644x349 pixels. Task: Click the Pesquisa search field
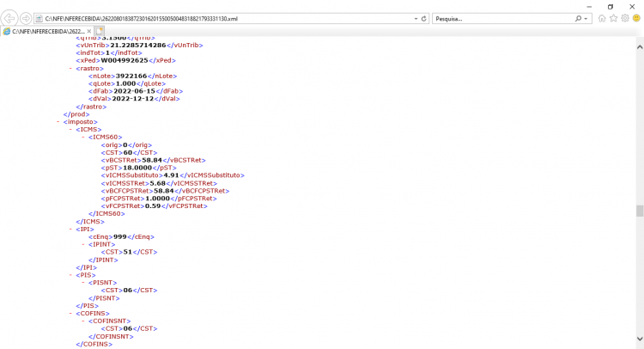(503, 19)
